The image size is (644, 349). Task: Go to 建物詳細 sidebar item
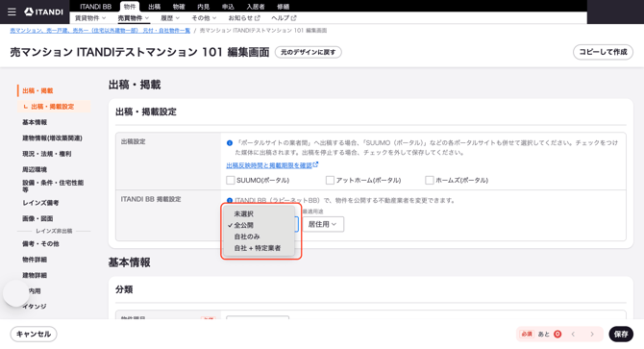click(35, 275)
